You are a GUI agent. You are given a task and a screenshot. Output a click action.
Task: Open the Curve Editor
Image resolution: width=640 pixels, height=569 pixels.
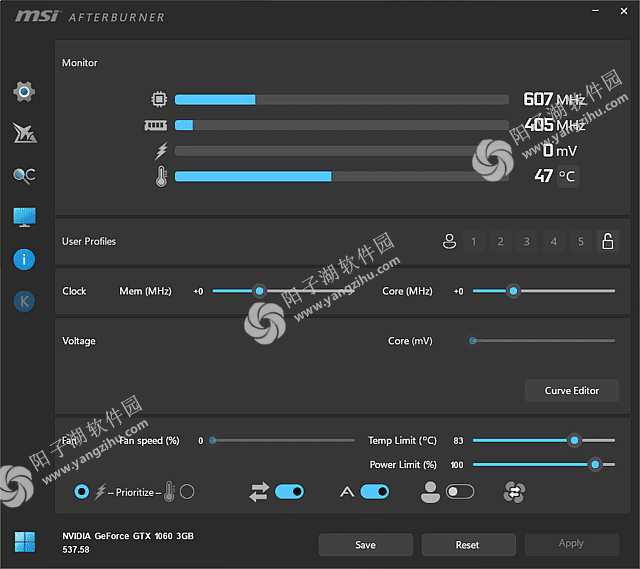572,391
